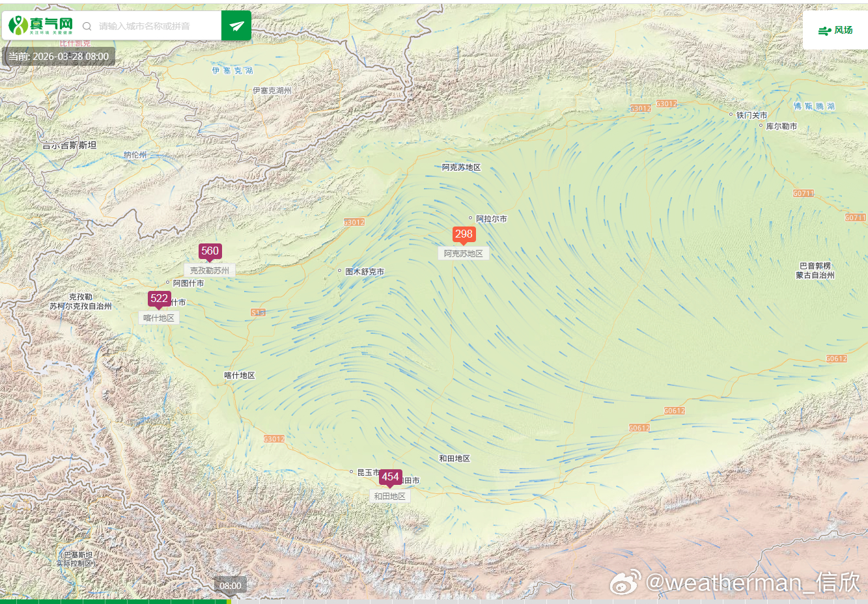Click the 图木舒克市 city label
Image resolution: width=868 pixels, height=604 pixels.
(x=365, y=271)
